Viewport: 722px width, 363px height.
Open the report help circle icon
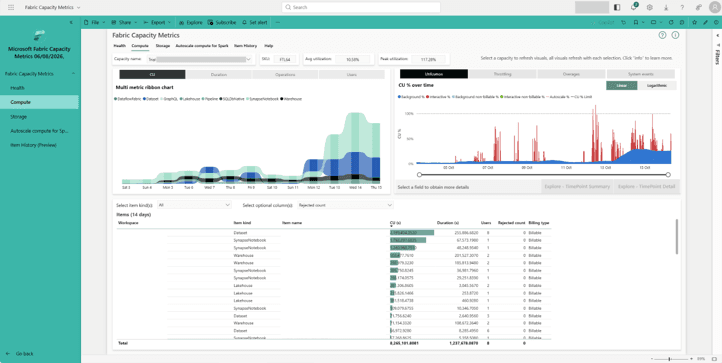click(x=662, y=35)
